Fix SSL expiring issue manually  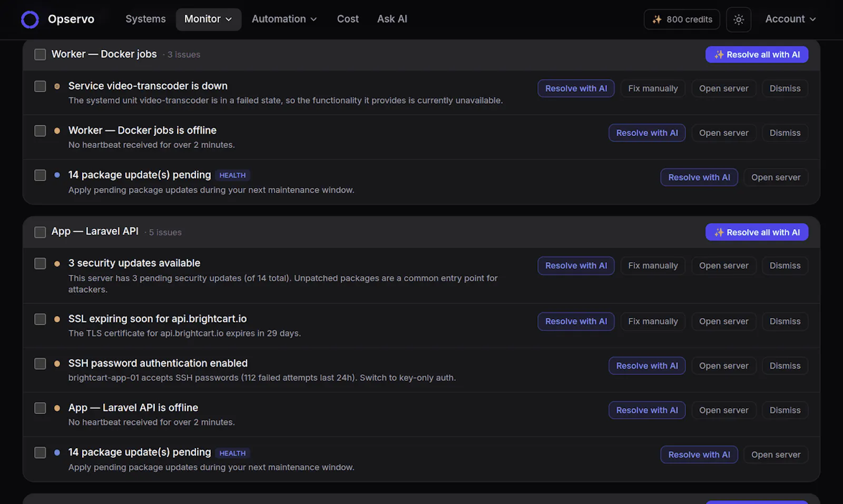click(x=653, y=321)
